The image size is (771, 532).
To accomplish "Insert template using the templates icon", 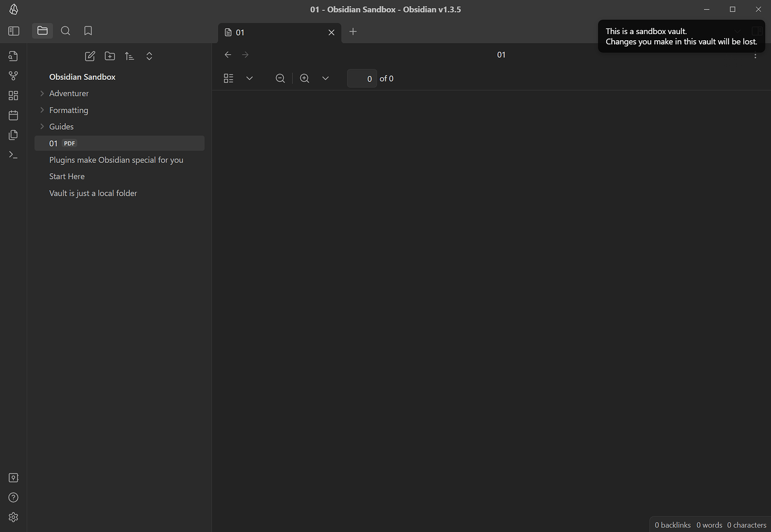I will click(x=13, y=135).
